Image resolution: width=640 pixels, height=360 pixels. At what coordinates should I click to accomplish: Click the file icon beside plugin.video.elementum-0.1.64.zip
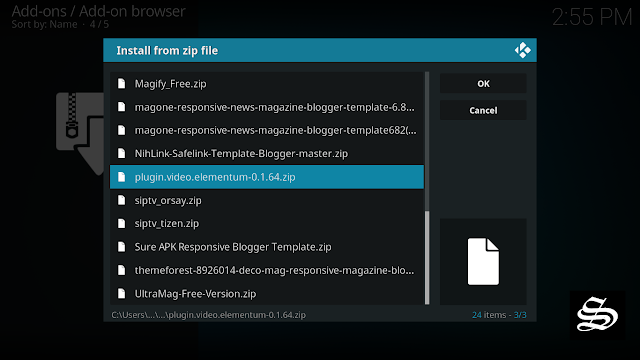coord(121,177)
